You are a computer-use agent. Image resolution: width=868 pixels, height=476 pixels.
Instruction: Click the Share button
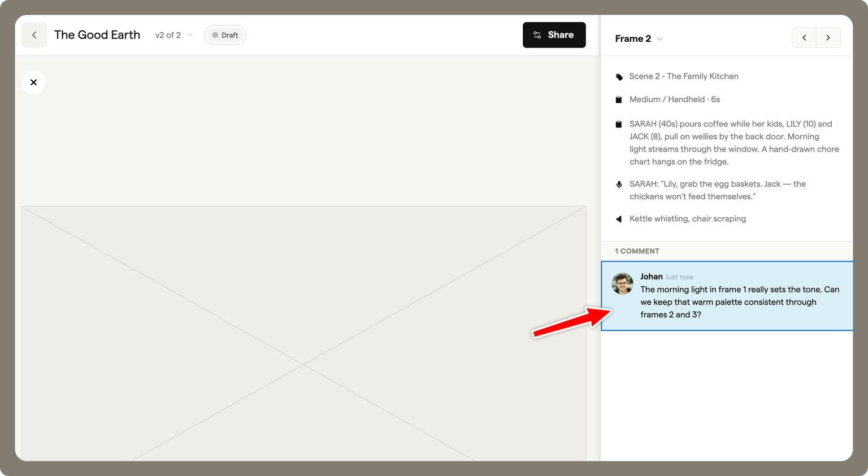click(554, 35)
